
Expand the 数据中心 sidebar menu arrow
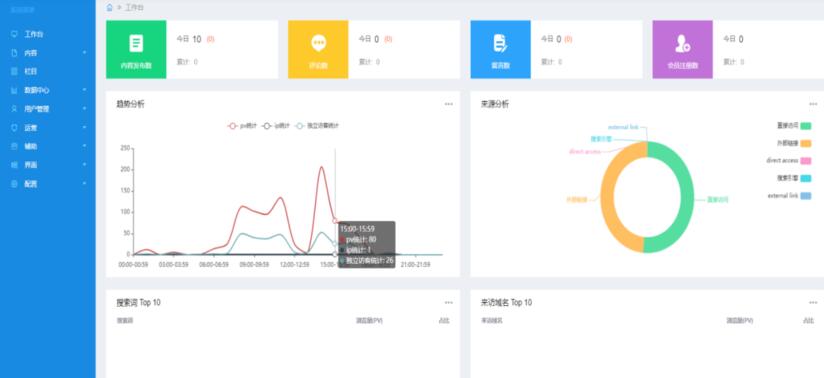pos(85,90)
